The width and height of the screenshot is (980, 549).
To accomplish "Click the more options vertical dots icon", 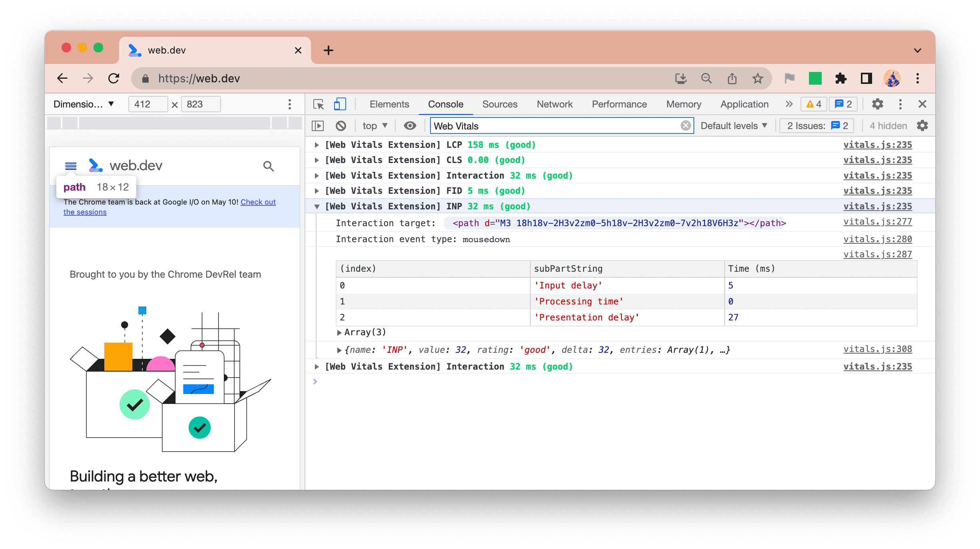I will click(900, 103).
